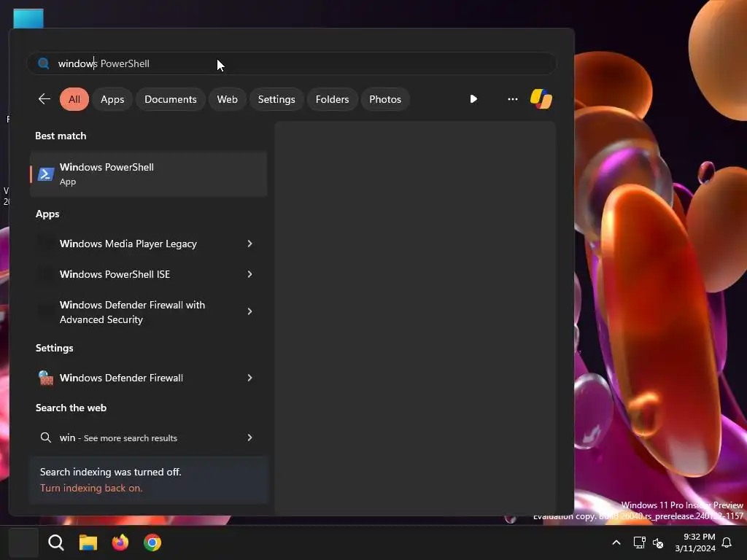Click the play arrow next to filters

click(473, 99)
